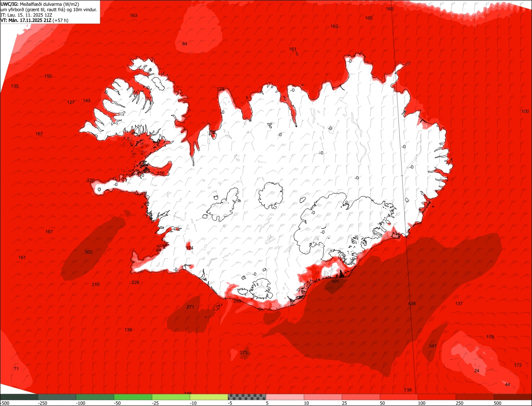
Task: Click the legend label '250'
Action: (x=460, y=403)
